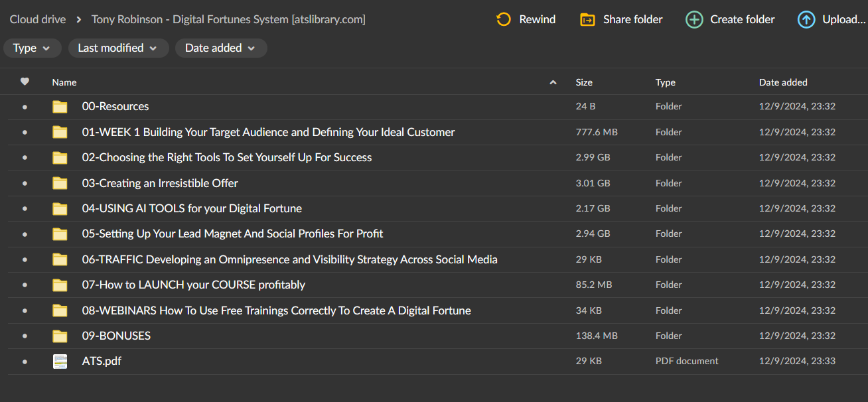Select the row dot beside ATS.pdf
This screenshot has height=402, width=868.
(x=25, y=361)
